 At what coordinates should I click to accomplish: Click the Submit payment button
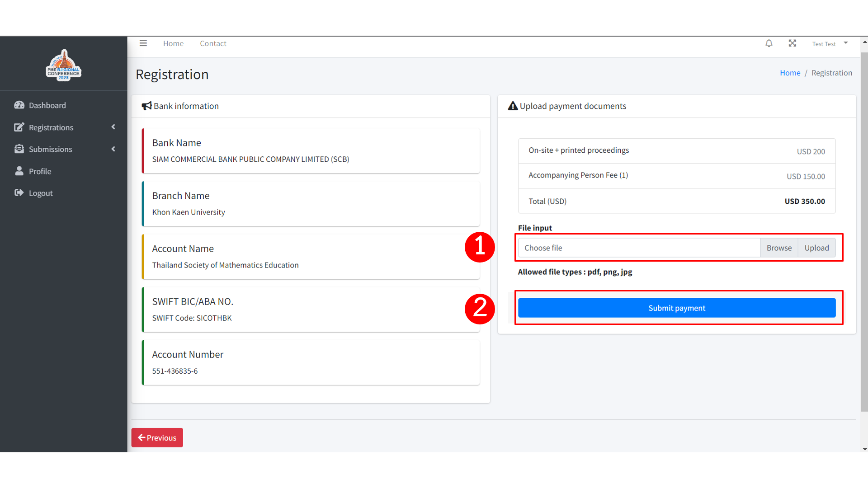tap(677, 308)
